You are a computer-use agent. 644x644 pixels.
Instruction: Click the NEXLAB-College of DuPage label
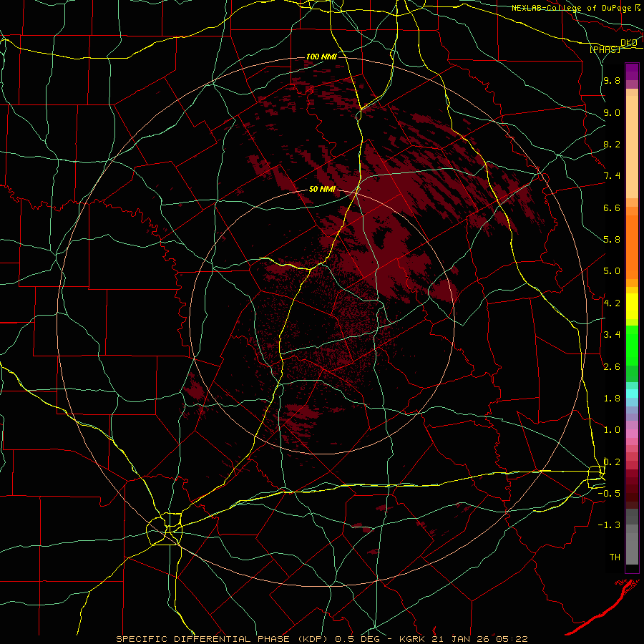(572, 8)
